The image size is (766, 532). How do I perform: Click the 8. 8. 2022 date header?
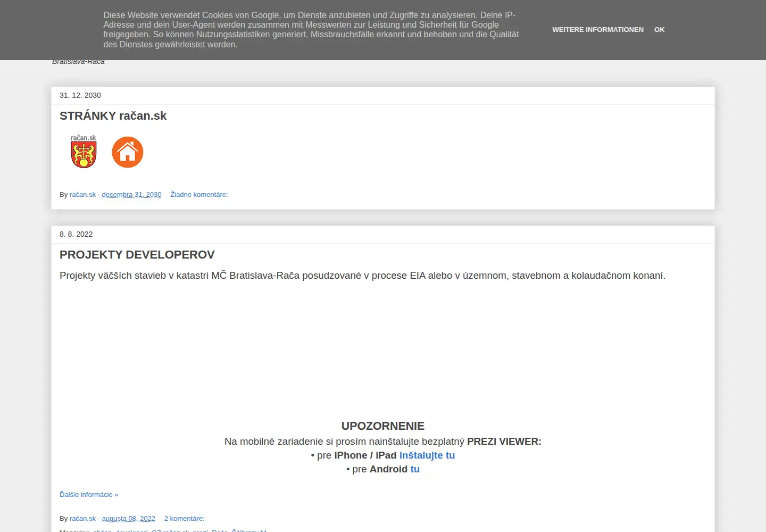click(x=76, y=234)
